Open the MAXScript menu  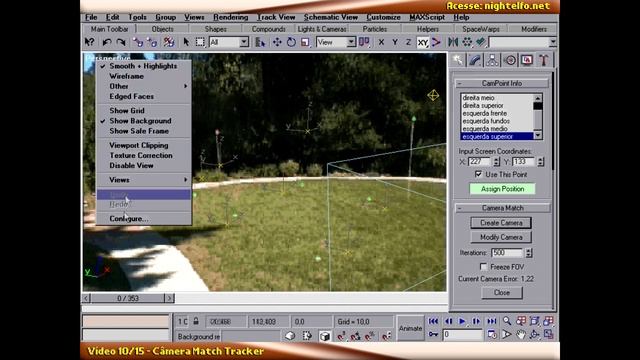pyautogui.click(x=427, y=17)
